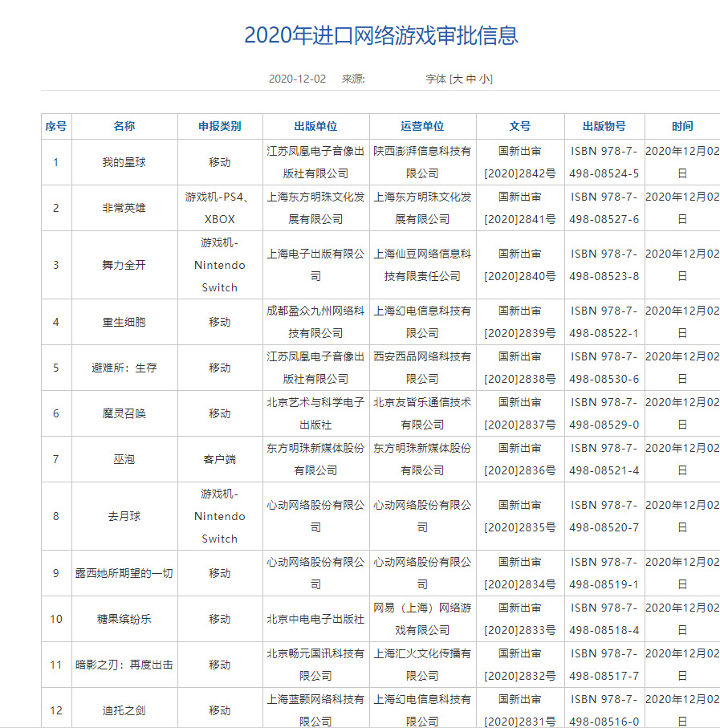Click the 文号 column header
Image resolution: width=720 pixels, height=728 pixels.
[x=520, y=126]
